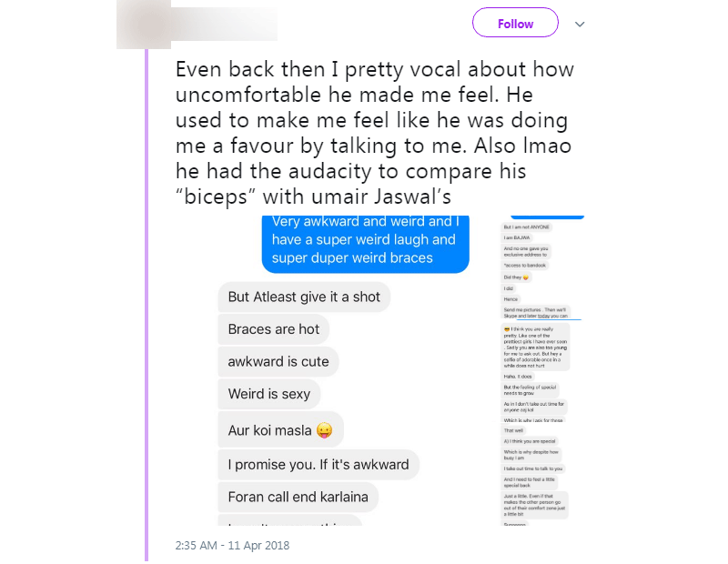Click the sunglasses emoji in the right screenshot
Screen dimensions: 728x564
[506, 327]
